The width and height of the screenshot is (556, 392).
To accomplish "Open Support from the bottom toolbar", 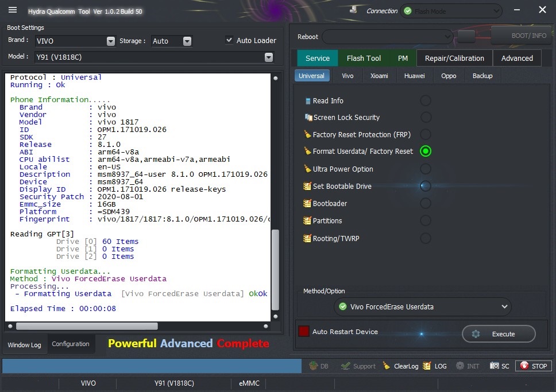I will coord(358,366).
